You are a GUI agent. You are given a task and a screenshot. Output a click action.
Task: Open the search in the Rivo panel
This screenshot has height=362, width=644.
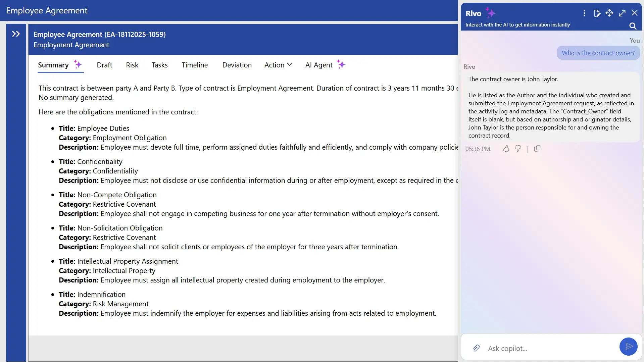click(632, 26)
